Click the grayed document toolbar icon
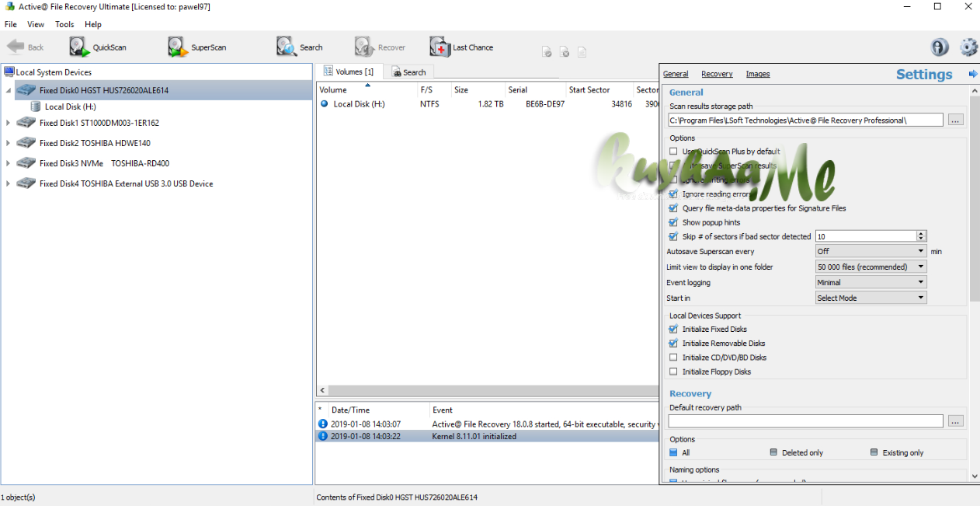980x506 pixels. [x=582, y=52]
